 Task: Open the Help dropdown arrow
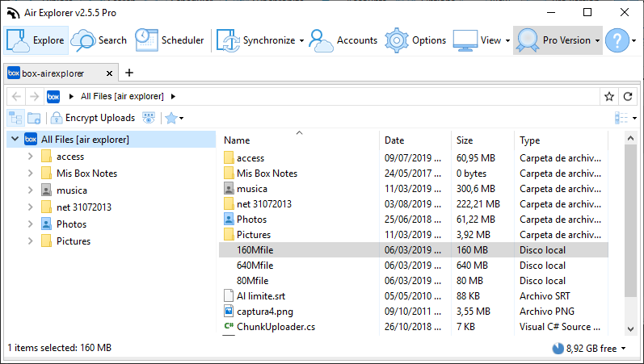point(634,40)
